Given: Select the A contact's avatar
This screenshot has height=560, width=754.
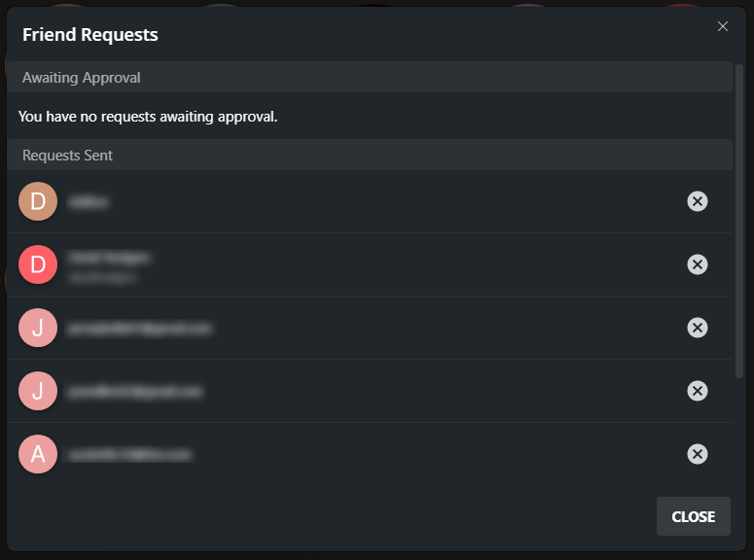Looking at the screenshot, I should tap(38, 454).
